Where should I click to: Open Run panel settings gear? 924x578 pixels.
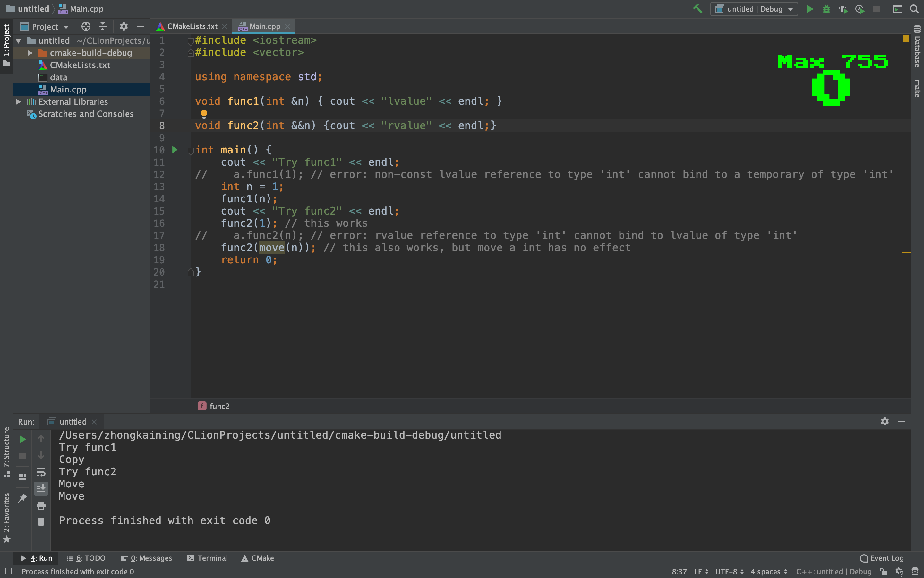click(x=885, y=421)
